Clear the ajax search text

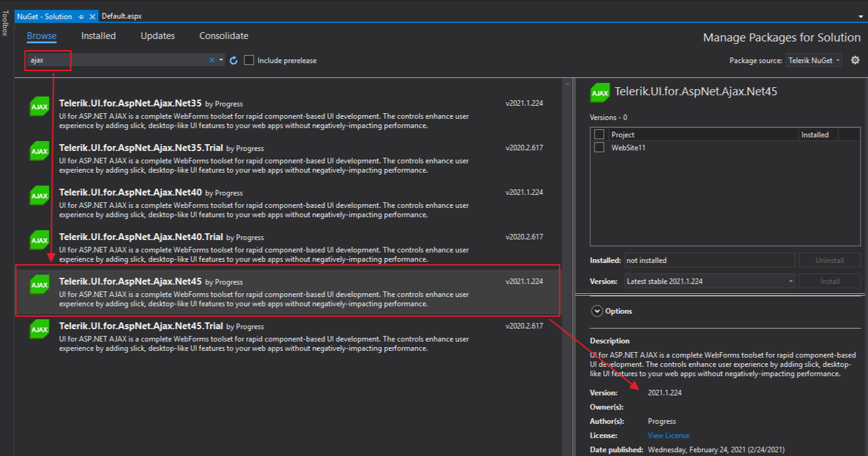[x=210, y=60]
